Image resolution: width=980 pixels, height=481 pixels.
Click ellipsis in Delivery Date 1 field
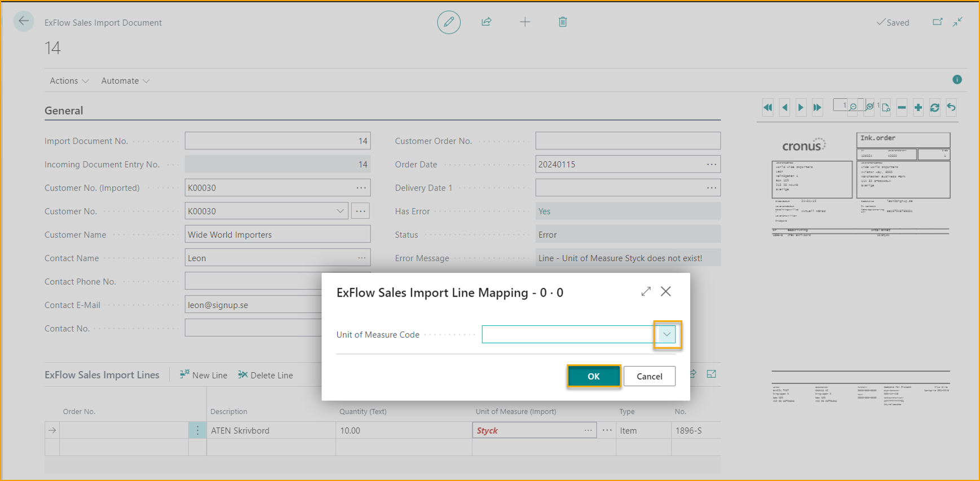(712, 188)
